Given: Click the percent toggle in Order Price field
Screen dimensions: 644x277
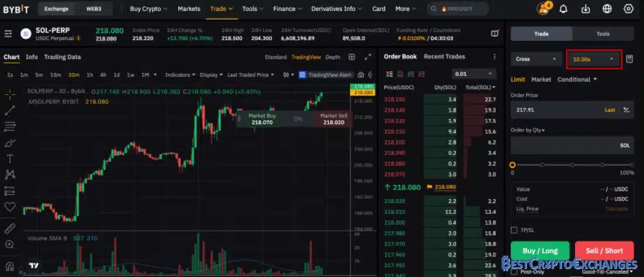Looking at the screenshot, I should 626,110.
